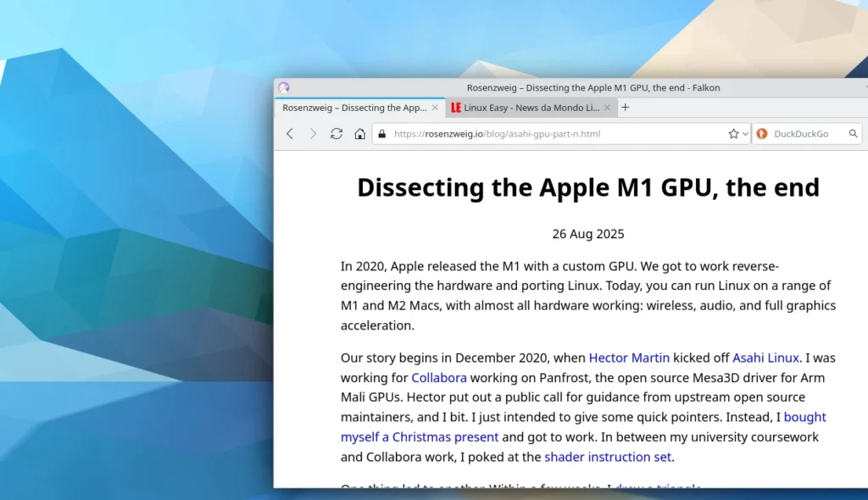Click the back navigation arrow
868x500 pixels.
point(290,134)
